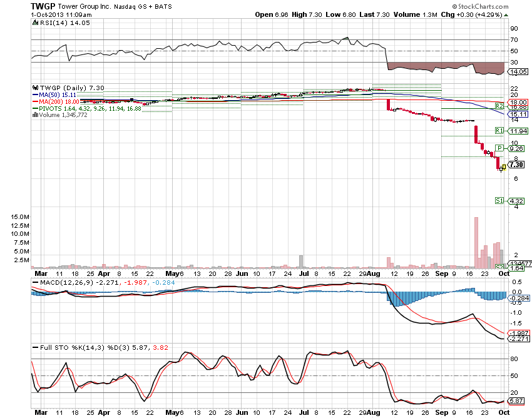Image resolution: width=532 pixels, height=418 pixels.
Task: Click the -0.284 MACD histogram tag
Action: pyautogui.click(x=518, y=298)
